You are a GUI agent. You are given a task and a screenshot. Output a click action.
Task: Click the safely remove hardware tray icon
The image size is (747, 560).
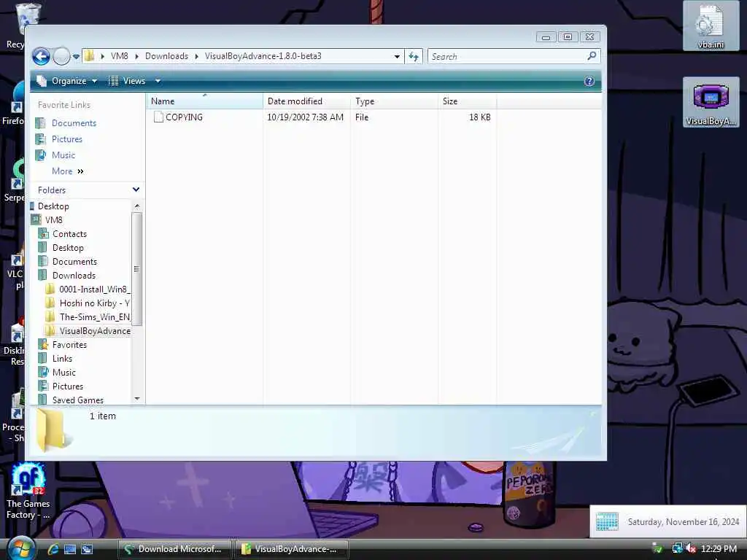pyautogui.click(x=657, y=548)
